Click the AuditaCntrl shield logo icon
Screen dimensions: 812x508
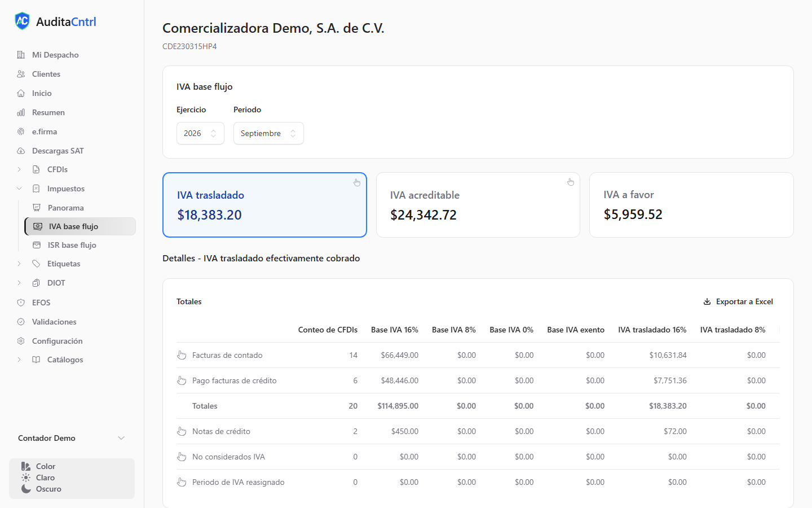pyautogui.click(x=22, y=21)
